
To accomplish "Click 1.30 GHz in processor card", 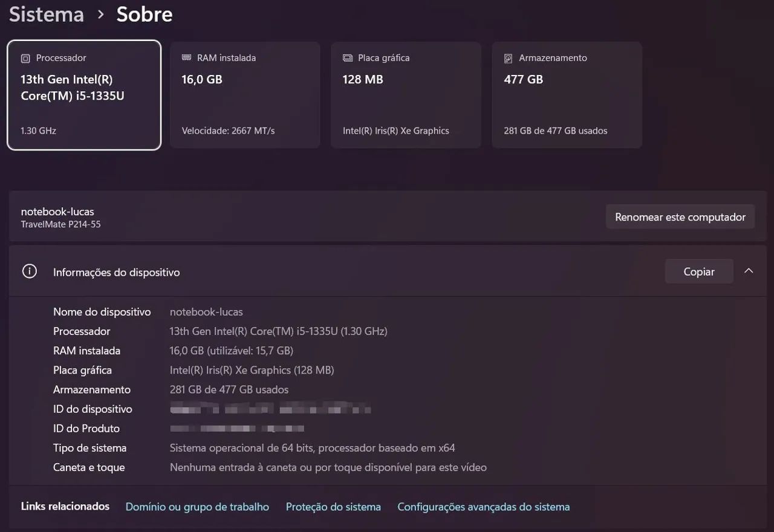I will [38, 131].
